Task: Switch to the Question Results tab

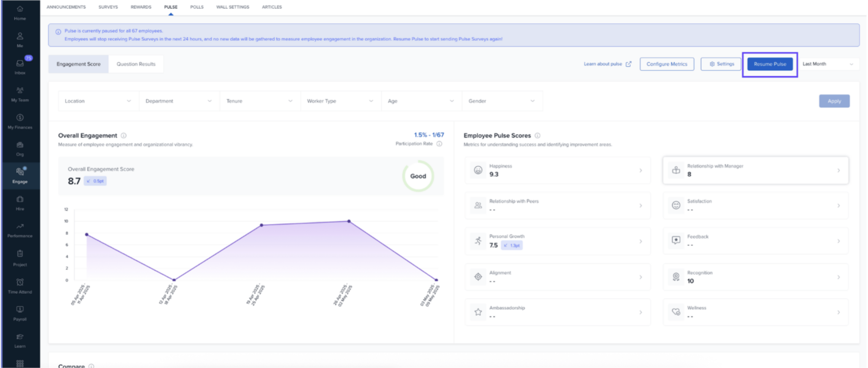Action: pos(136,64)
